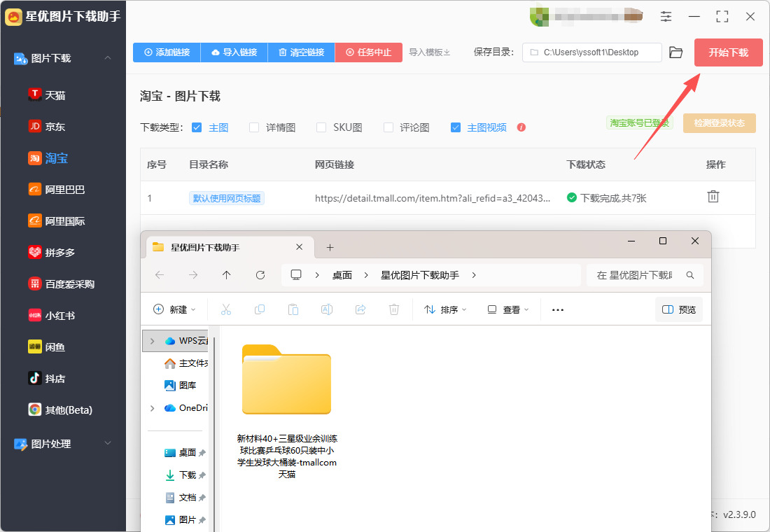
Task: Refresh the explorer folder view
Action: [260, 274]
